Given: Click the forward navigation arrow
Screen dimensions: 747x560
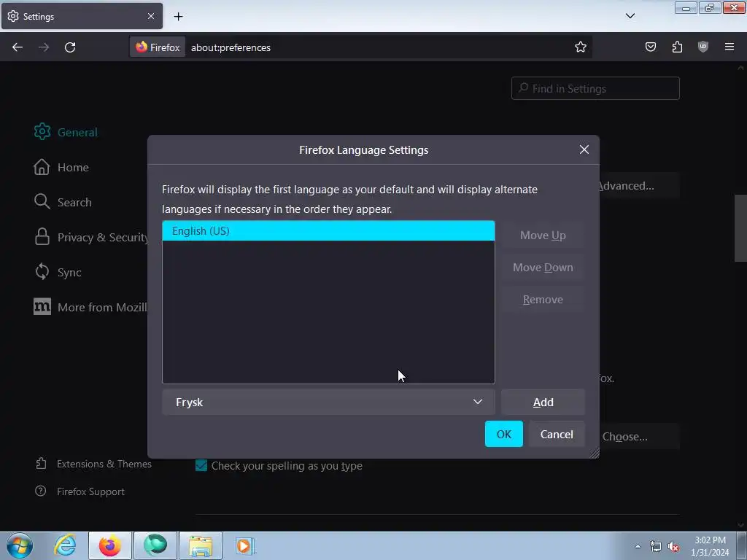Looking at the screenshot, I should (44, 47).
